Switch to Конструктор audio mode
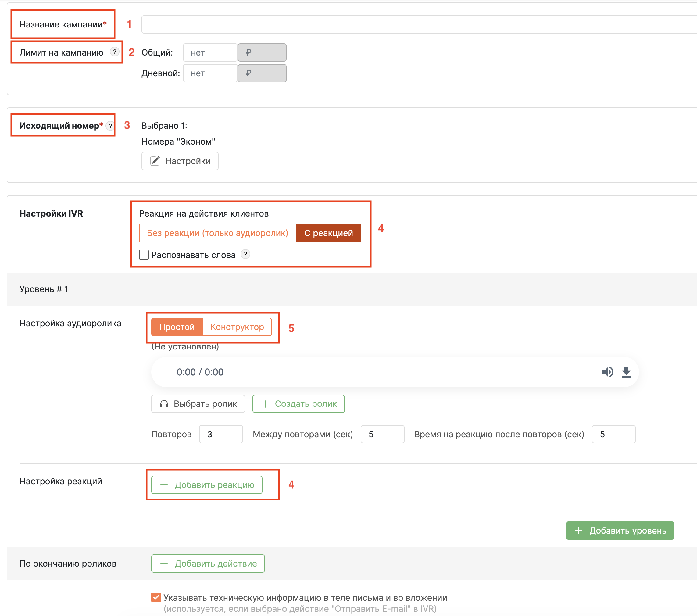The height and width of the screenshot is (616, 697). tap(237, 327)
